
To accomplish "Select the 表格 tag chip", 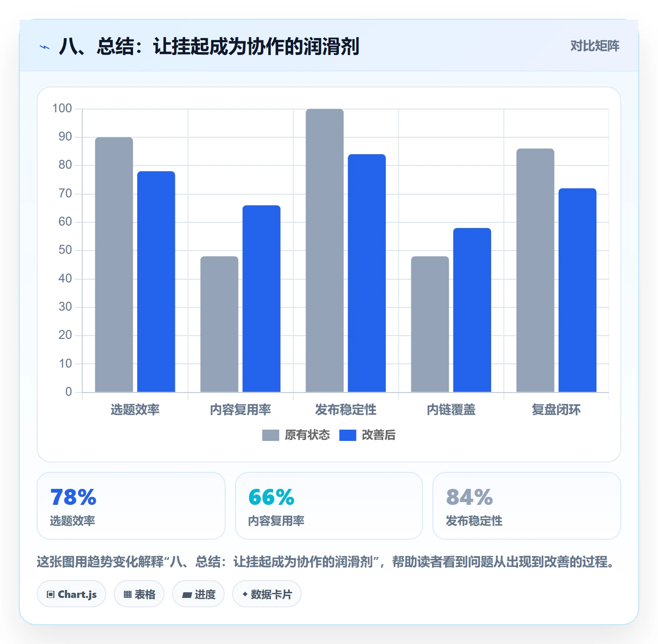I will pyautogui.click(x=139, y=594).
